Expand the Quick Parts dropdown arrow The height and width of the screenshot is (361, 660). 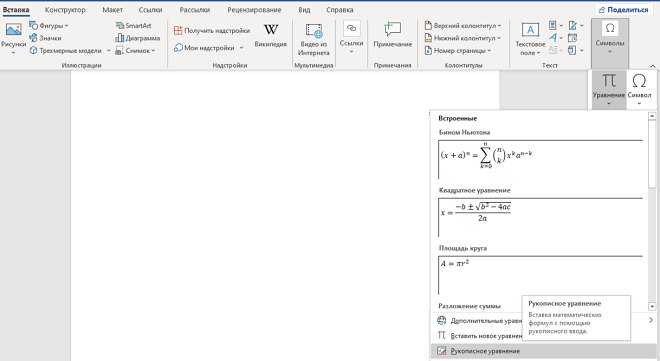pos(561,26)
